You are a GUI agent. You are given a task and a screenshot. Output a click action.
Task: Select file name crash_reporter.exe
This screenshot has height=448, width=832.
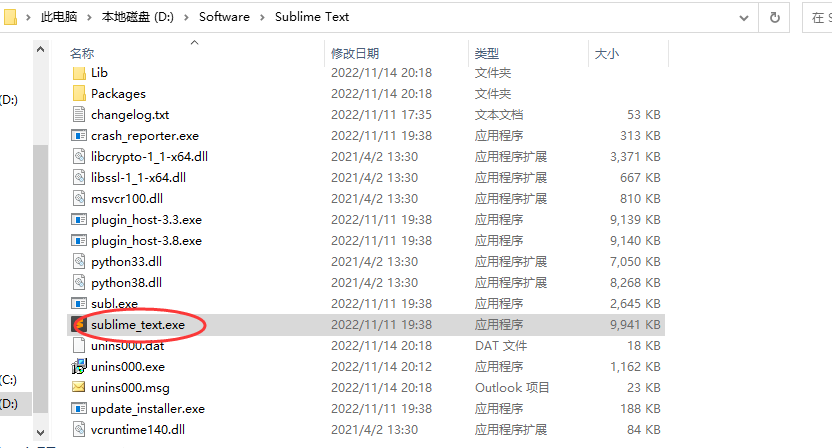tap(145, 136)
